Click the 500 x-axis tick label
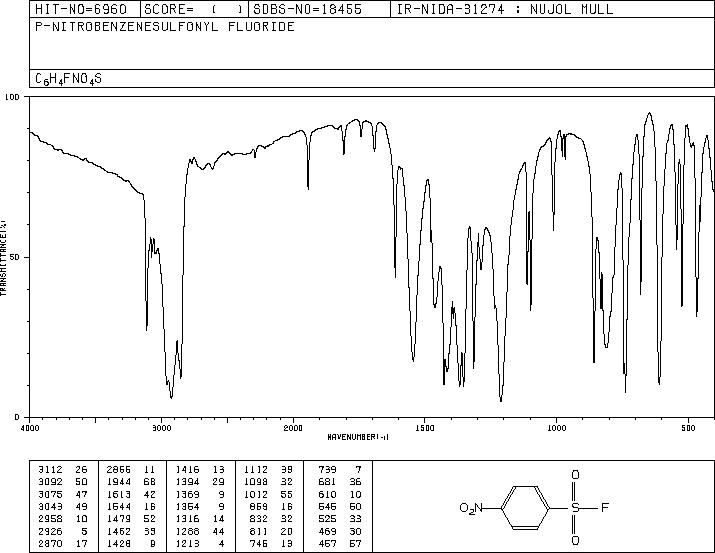Image resolution: width=715 pixels, height=553 pixels. pyautogui.click(x=688, y=428)
